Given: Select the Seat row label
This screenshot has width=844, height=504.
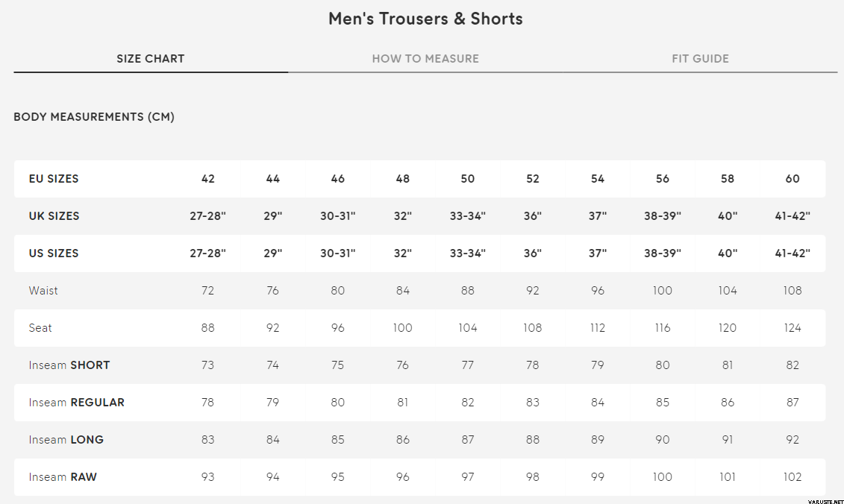Looking at the screenshot, I should tap(40, 328).
